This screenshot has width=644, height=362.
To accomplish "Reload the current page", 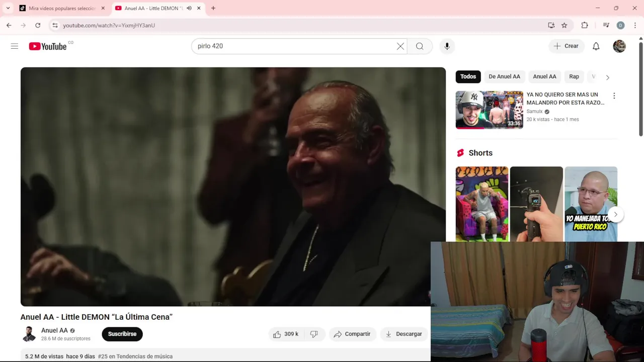I will (x=38, y=25).
